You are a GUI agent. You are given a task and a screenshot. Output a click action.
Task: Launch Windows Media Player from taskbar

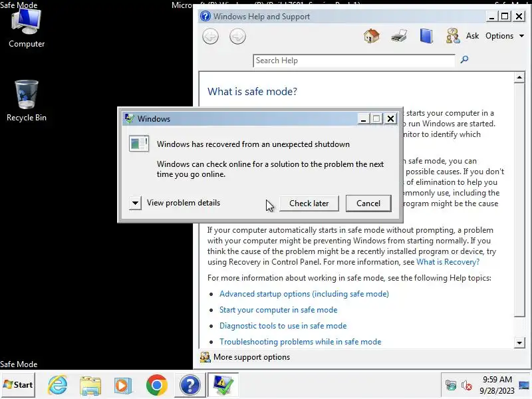click(x=123, y=385)
